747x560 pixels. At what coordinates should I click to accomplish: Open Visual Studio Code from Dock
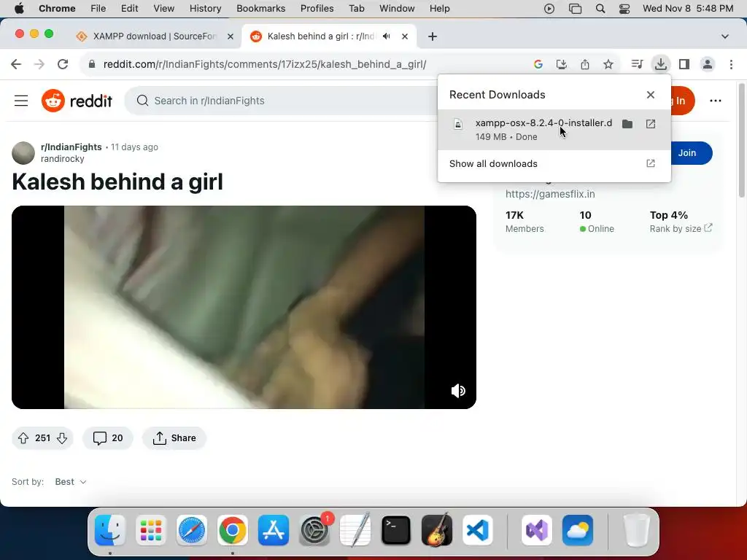pos(477,530)
